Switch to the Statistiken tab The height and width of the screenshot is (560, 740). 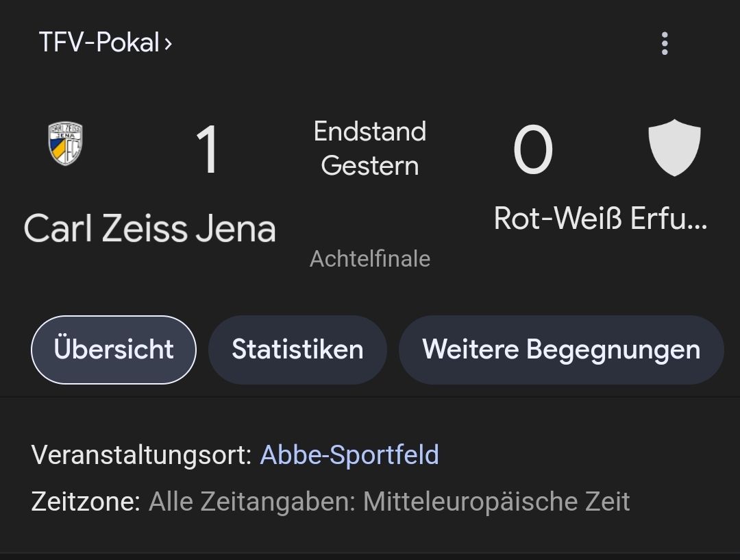click(297, 350)
